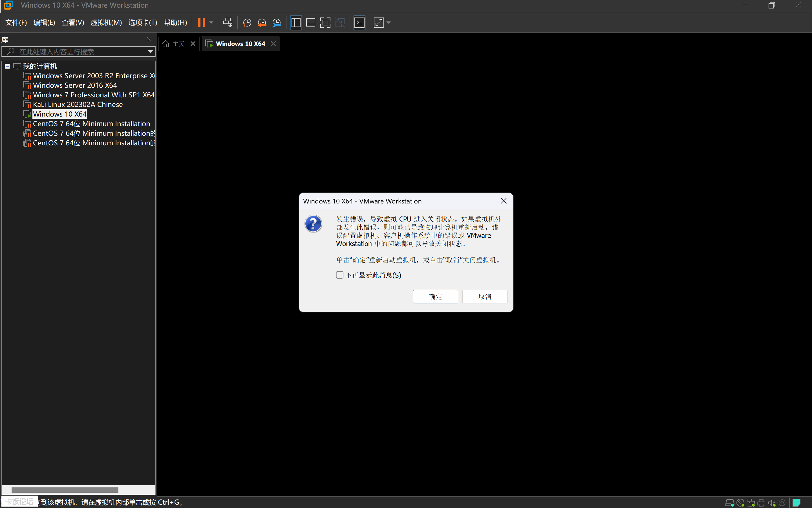Switch to the Windows 10 X64 tab
The height and width of the screenshot is (508, 812).
point(240,44)
